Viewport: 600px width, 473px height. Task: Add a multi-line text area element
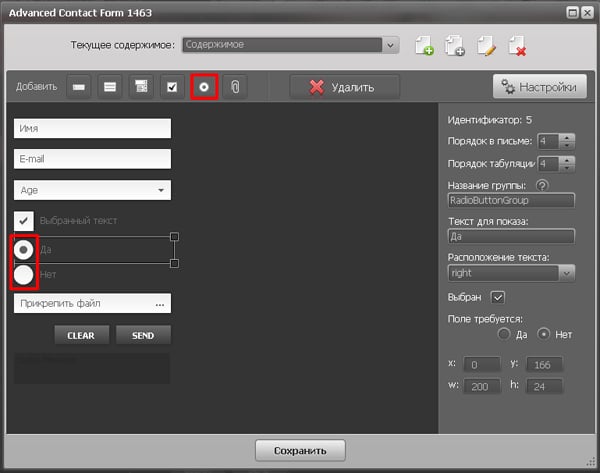[x=111, y=87]
